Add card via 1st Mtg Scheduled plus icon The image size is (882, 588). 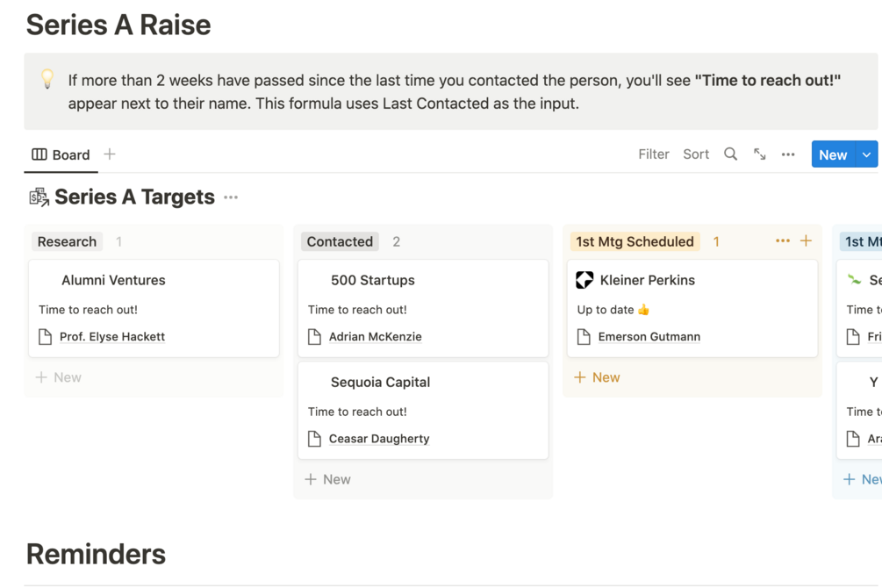807,241
